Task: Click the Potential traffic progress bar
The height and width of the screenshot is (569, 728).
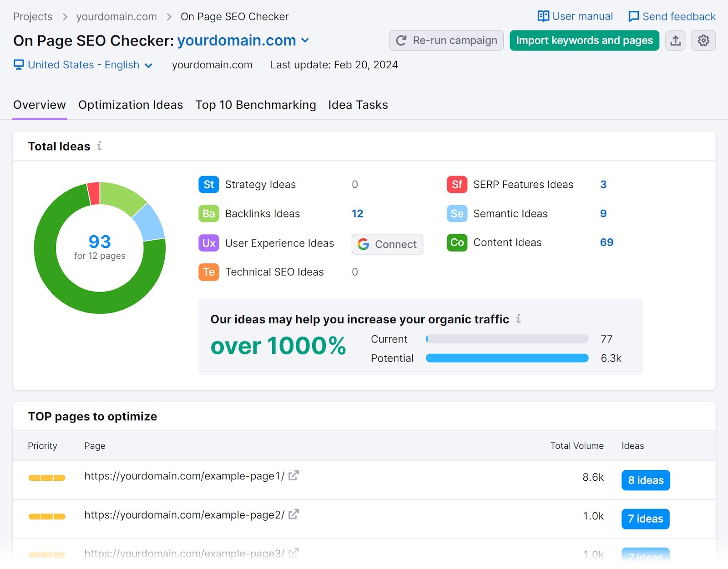Action: click(506, 358)
